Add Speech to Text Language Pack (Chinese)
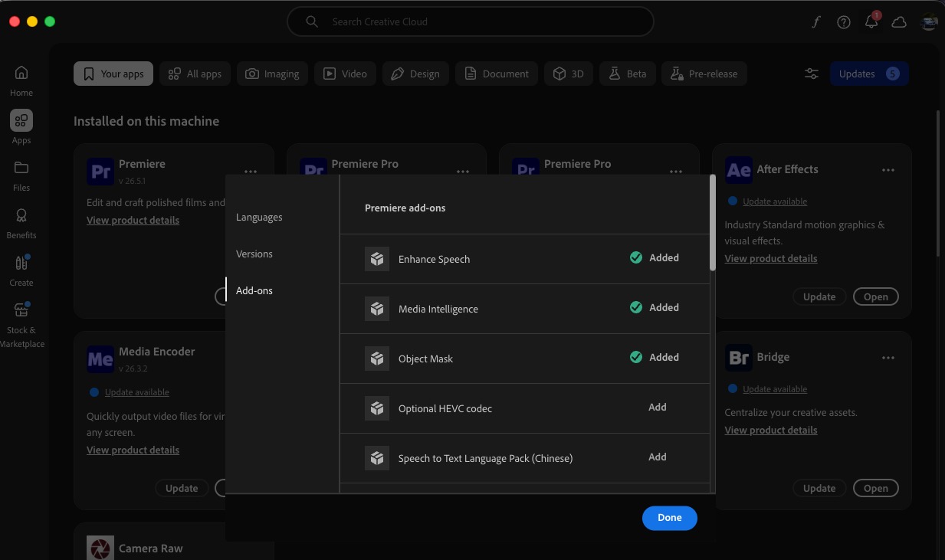 pyautogui.click(x=658, y=457)
